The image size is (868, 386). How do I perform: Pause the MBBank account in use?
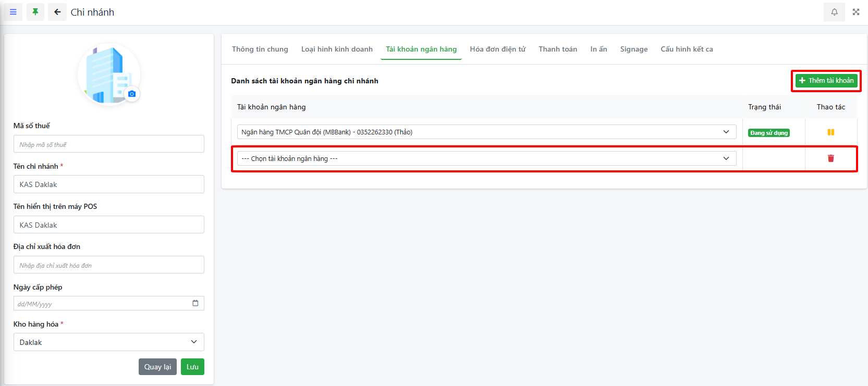[x=830, y=132]
